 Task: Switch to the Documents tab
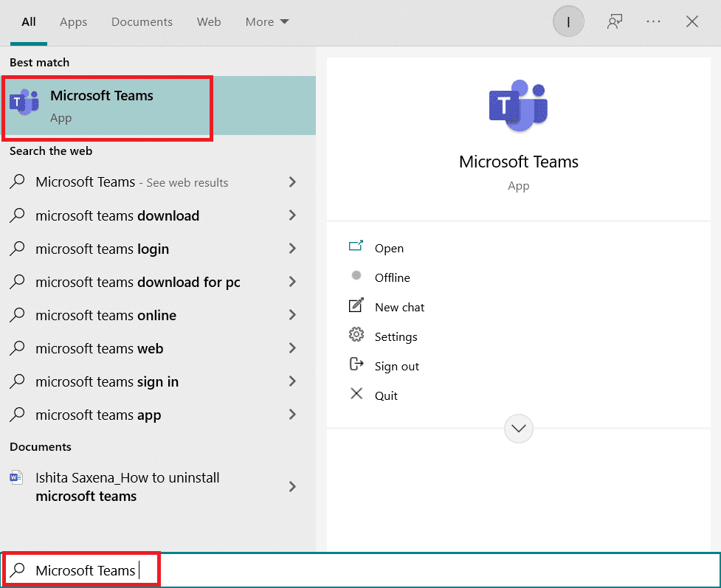click(142, 21)
